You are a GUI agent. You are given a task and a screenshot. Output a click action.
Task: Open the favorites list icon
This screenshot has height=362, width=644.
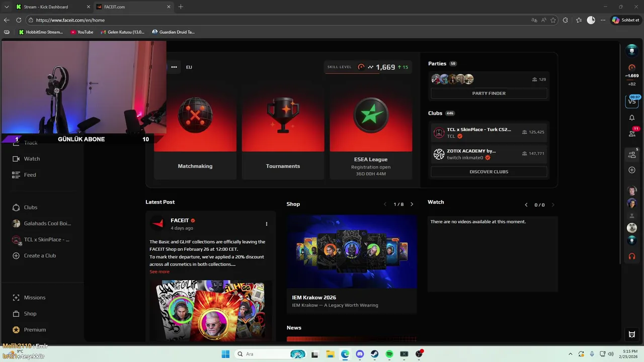[x=579, y=20]
